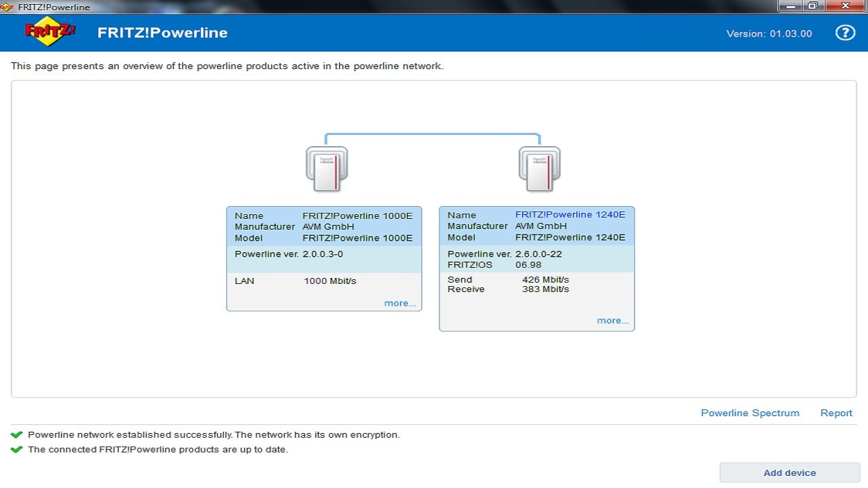The height and width of the screenshot is (488, 868).
Task: Click Model FRITZ!Powerline 1240E row
Action: 536,237
